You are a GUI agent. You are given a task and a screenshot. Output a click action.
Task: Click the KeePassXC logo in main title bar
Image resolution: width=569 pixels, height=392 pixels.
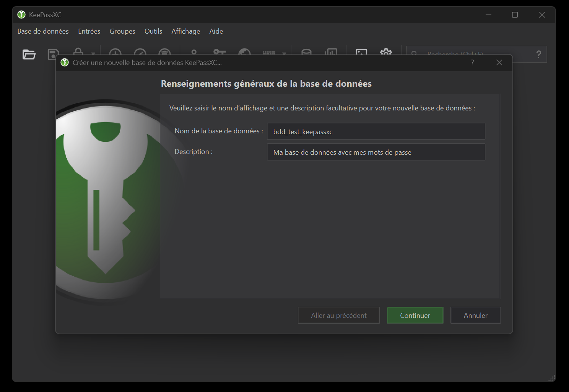click(21, 15)
